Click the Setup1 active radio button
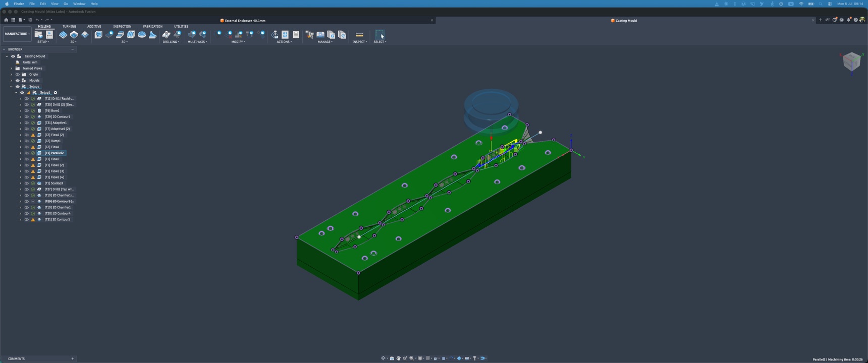 (x=56, y=93)
